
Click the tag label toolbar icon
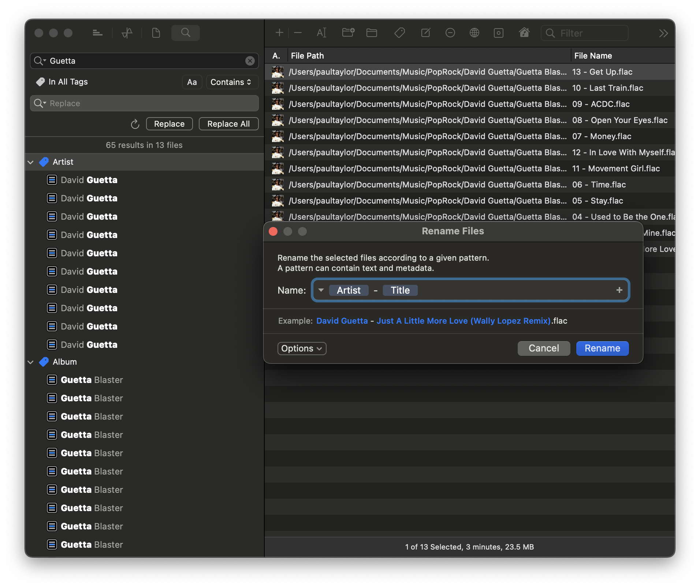click(x=399, y=33)
